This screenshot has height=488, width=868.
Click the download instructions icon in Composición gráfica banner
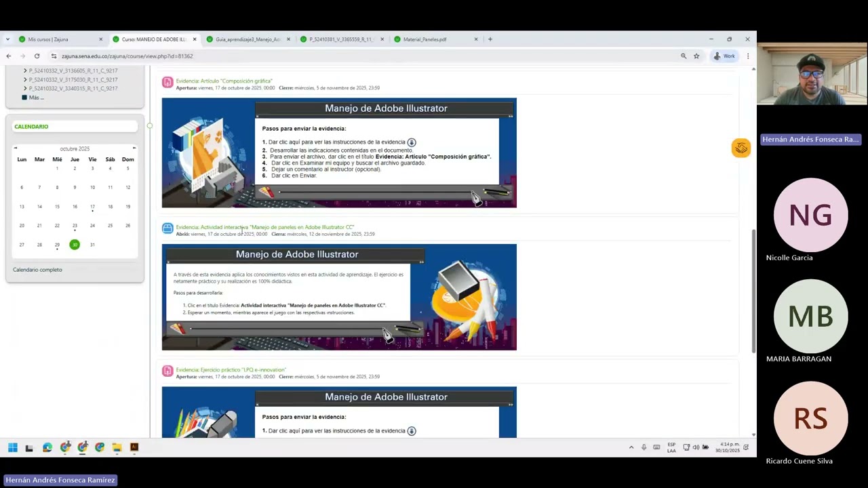(412, 142)
